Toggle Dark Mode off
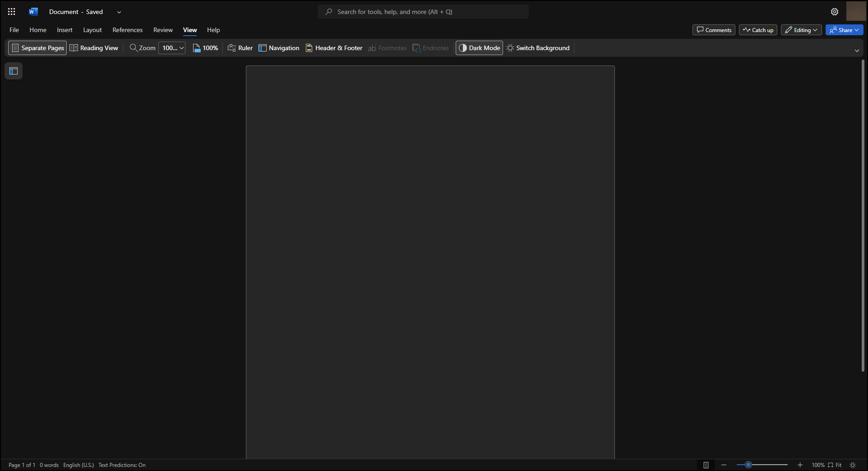Viewport: 868px width, 471px height. pyautogui.click(x=479, y=48)
